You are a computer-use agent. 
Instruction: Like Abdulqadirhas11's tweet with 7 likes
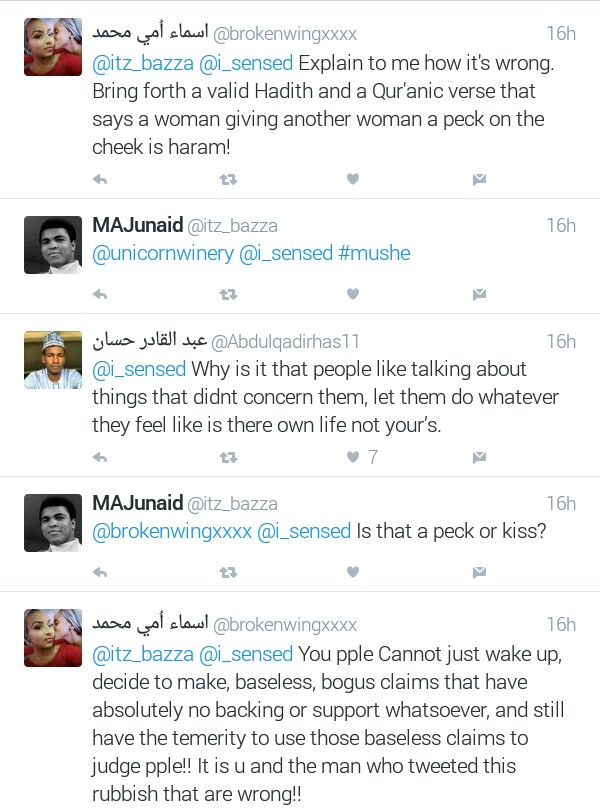point(353,457)
